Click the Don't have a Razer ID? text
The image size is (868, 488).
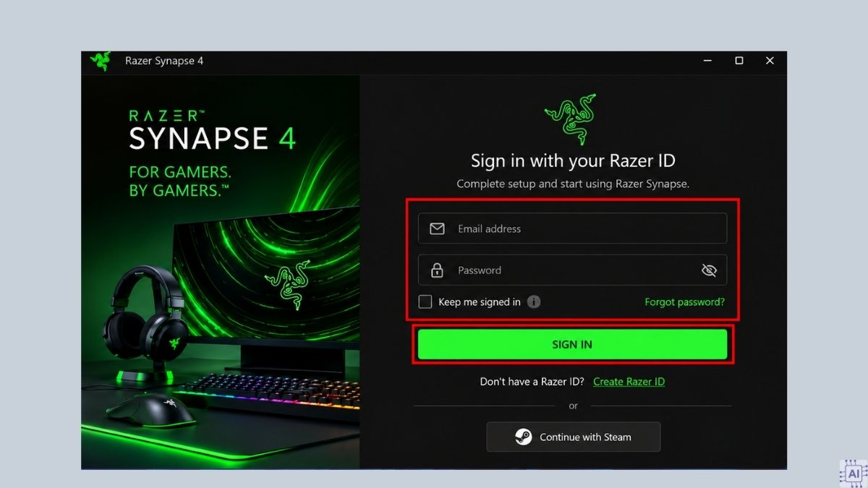[532, 382]
